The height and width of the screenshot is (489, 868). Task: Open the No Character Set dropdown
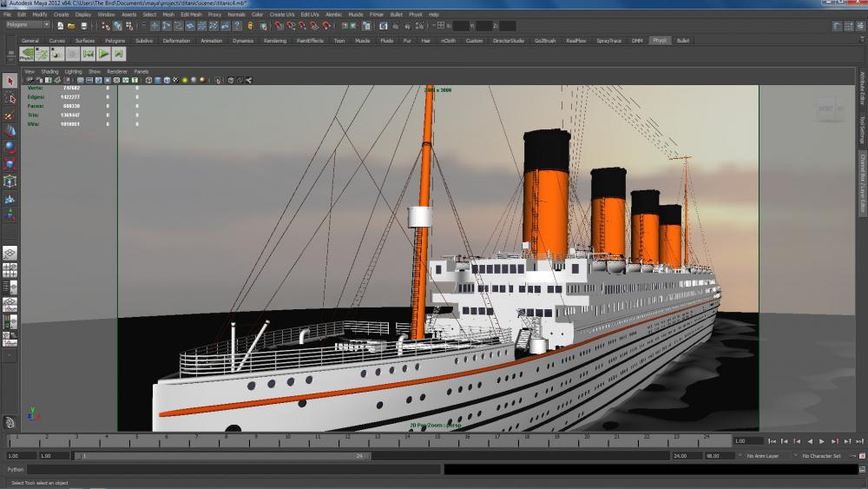[820, 455]
